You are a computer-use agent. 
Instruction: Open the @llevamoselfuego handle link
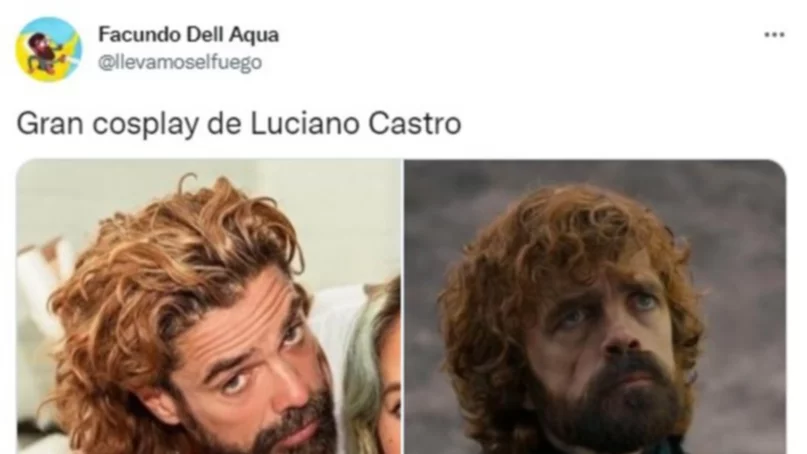point(180,62)
